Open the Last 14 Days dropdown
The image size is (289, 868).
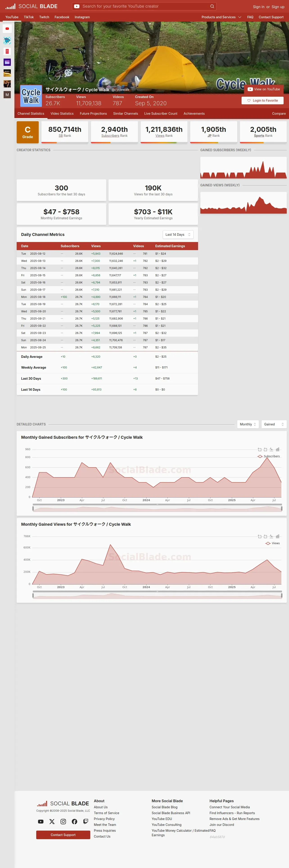click(x=178, y=235)
